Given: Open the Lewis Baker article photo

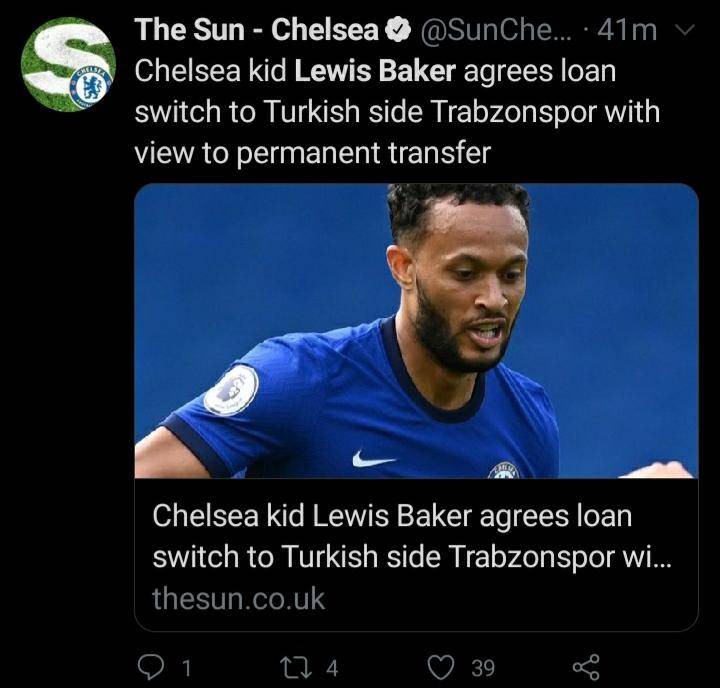Looking at the screenshot, I should (x=416, y=330).
